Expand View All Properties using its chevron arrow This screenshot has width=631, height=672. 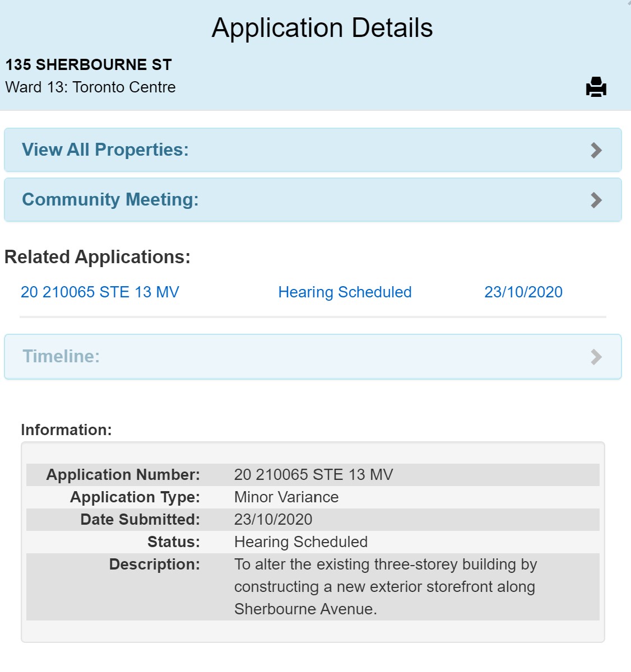[596, 150]
